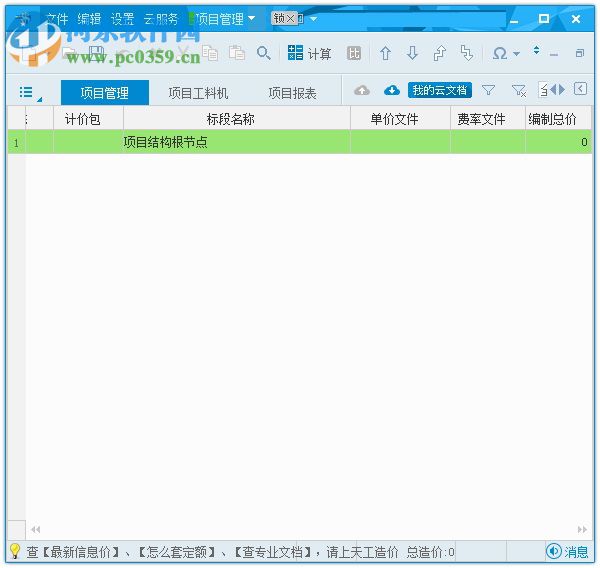The height and width of the screenshot is (568, 600).
Task: Click the clear filter funnel icon
Action: pyautogui.click(x=519, y=90)
